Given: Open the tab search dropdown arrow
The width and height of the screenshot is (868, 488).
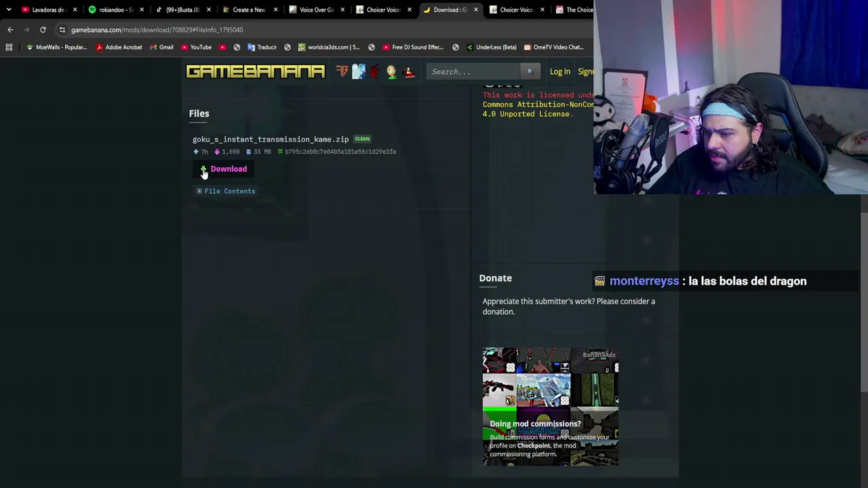Looking at the screenshot, I should click(x=9, y=9).
